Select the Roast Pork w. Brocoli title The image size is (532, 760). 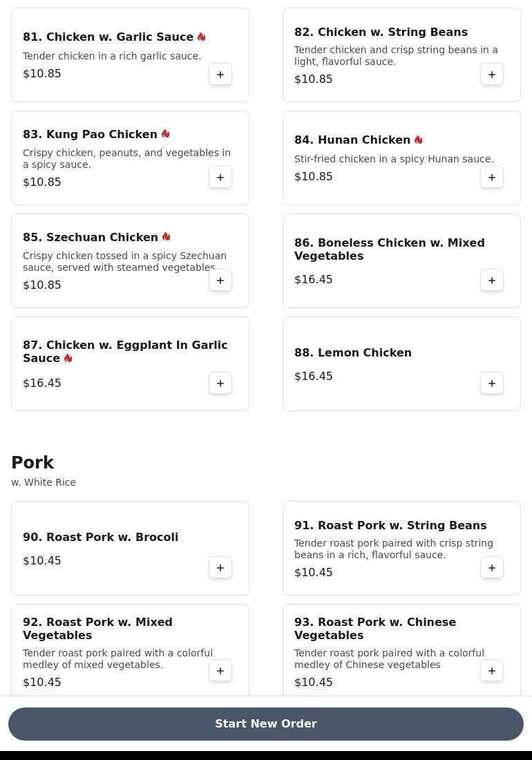click(x=101, y=538)
